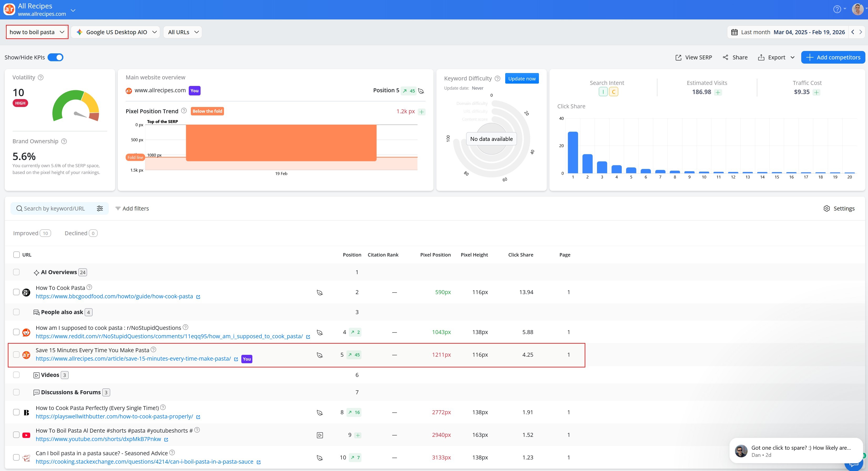Open the Google US Desktop AIO dropdown
The width and height of the screenshot is (868, 471).
click(x=115, y=32)
